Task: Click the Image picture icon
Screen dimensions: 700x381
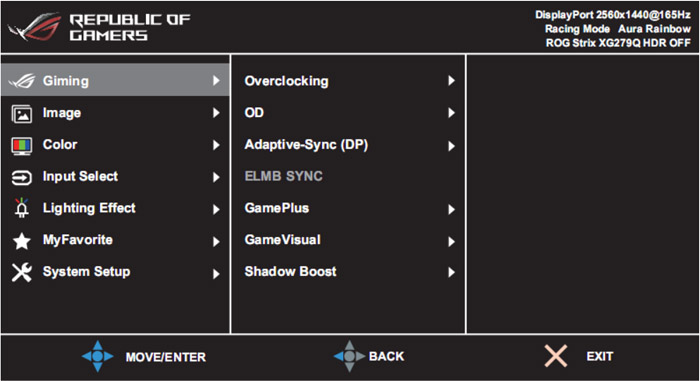Action: click(x=21, y=114)
